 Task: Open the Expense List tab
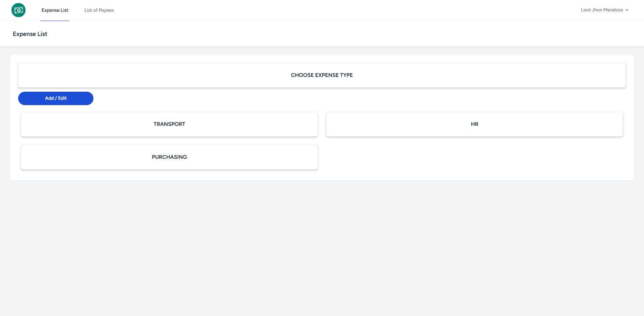coord(55,10)
